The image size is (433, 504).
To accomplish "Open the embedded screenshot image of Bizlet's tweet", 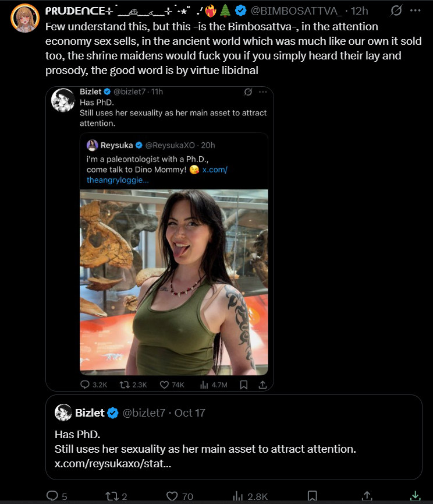I will 159,239.
